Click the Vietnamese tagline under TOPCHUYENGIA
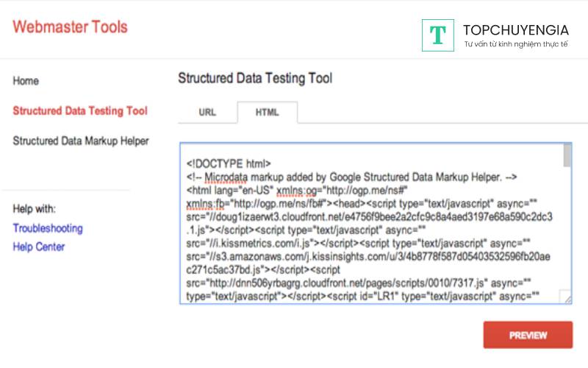Image resolution: width=588 pixels, height=368 pixels. [x=516, y=44]
